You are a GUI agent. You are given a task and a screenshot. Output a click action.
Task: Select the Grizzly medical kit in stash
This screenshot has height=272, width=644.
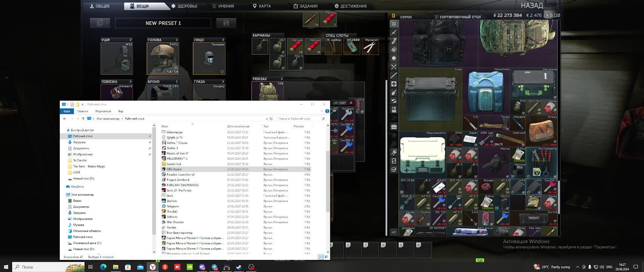[x=541, y=131]
